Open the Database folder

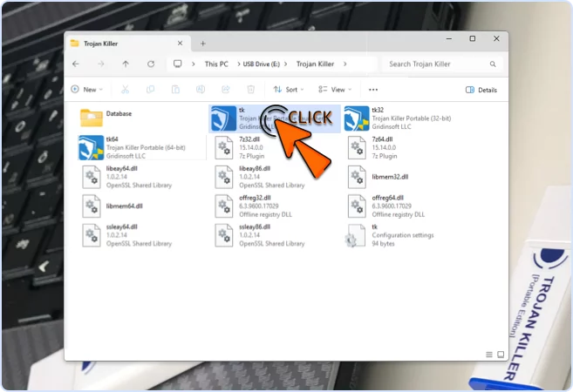click(92, 118)
